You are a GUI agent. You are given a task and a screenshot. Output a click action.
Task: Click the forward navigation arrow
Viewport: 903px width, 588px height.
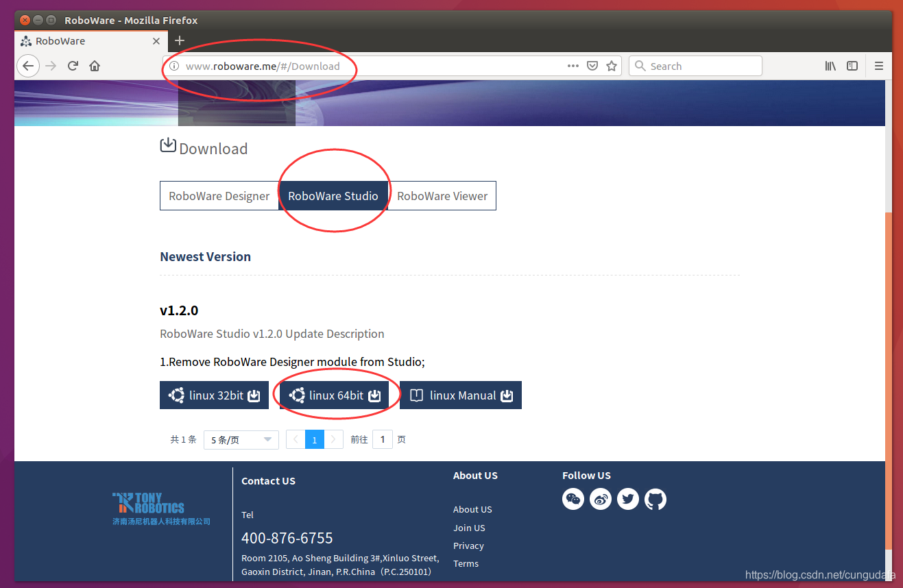[x=51, y=66]
